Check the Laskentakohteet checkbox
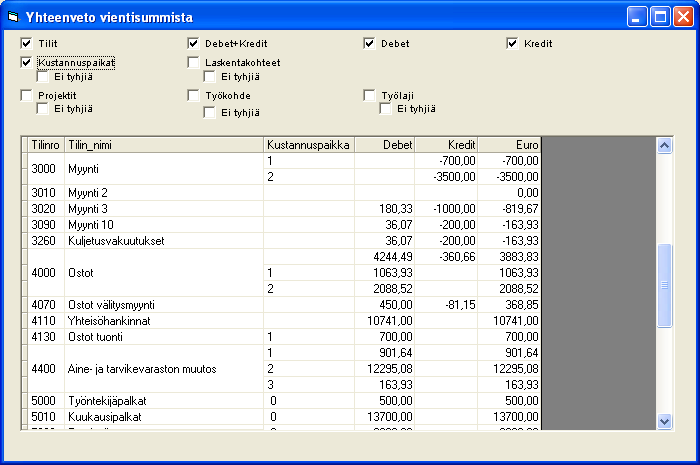700x465 pixels. coord(193,62)
